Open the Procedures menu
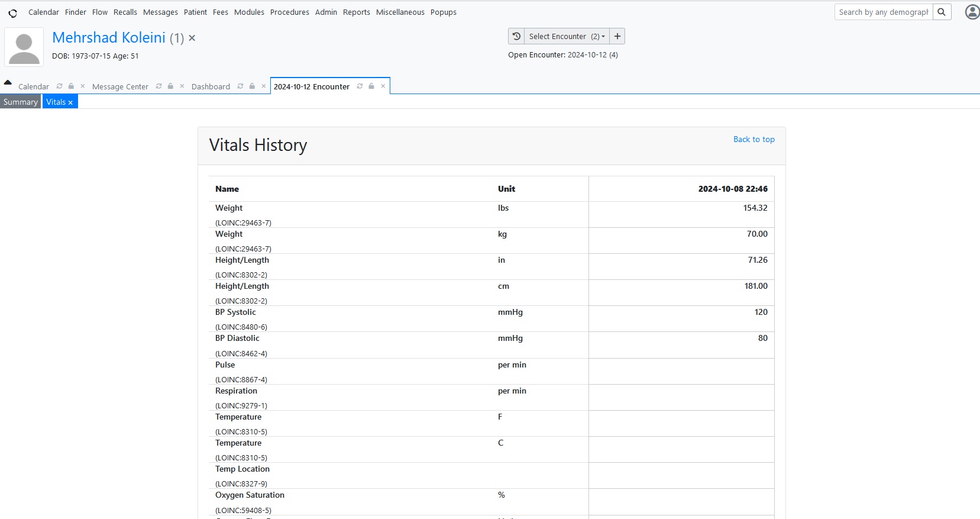 coord(290,12)
